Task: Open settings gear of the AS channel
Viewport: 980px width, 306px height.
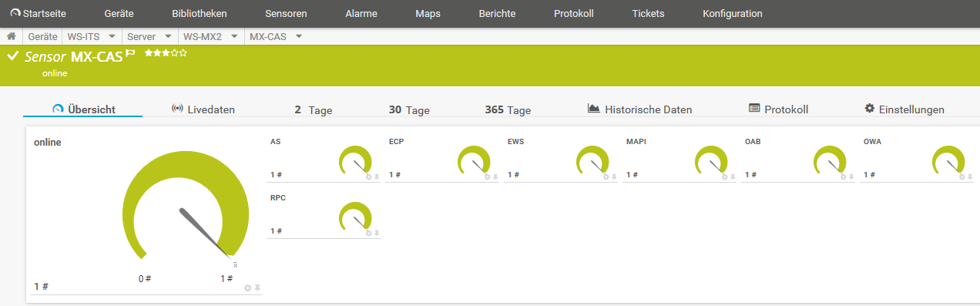Action: coord(368,177)
